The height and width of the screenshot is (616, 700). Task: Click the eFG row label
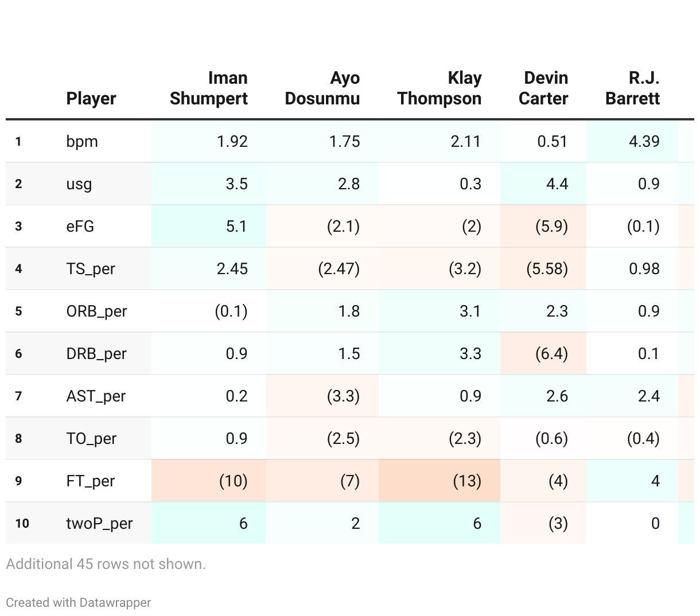point(80,226)
